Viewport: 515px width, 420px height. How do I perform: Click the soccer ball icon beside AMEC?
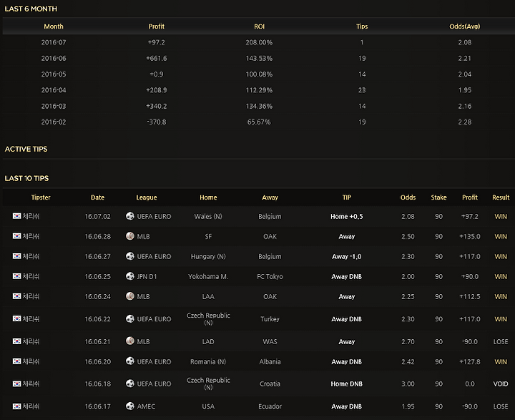(130, 406)
